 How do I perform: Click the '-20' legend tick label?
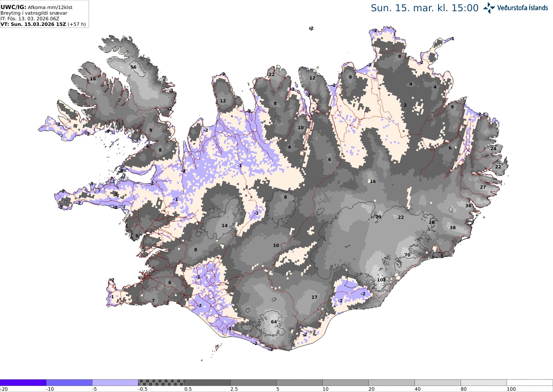click(x=4, y=389)
